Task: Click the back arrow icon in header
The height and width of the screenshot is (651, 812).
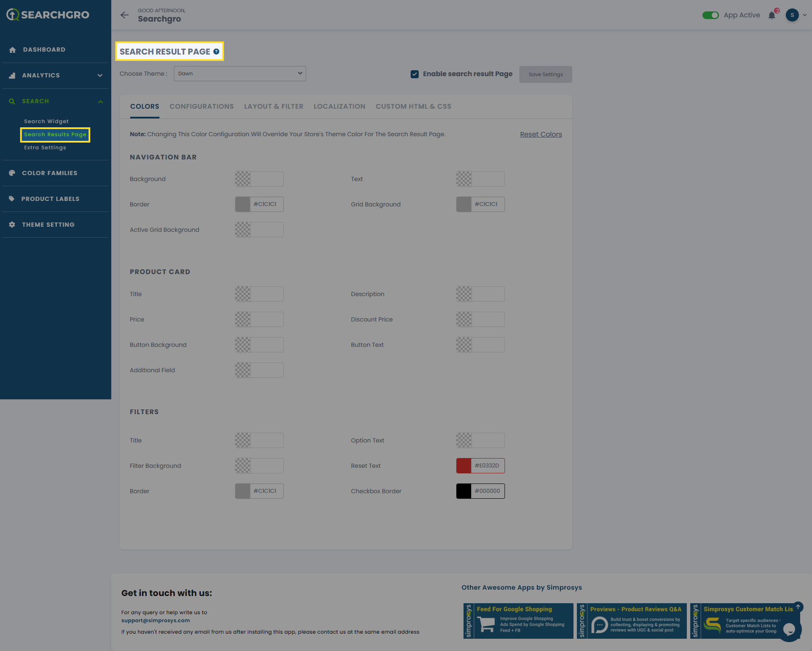Action: pyautogui.click(x=124, y=15)
